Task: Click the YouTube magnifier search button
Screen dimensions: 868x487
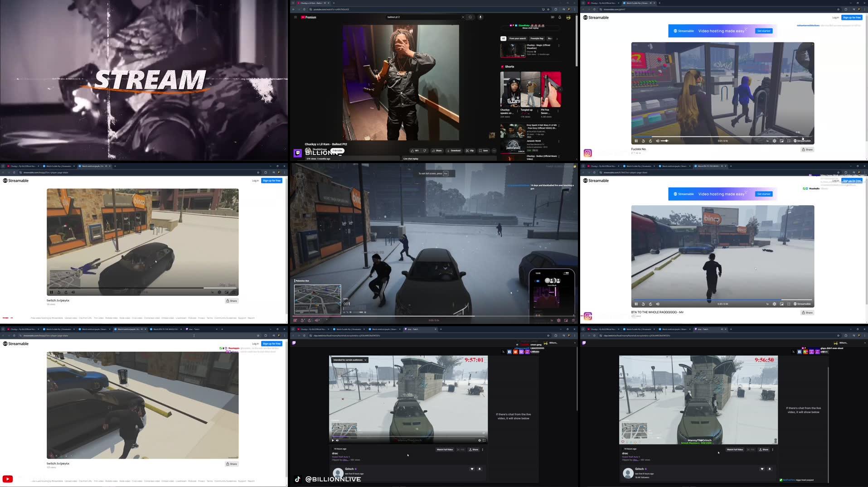Action: click(x=470, y=17)
